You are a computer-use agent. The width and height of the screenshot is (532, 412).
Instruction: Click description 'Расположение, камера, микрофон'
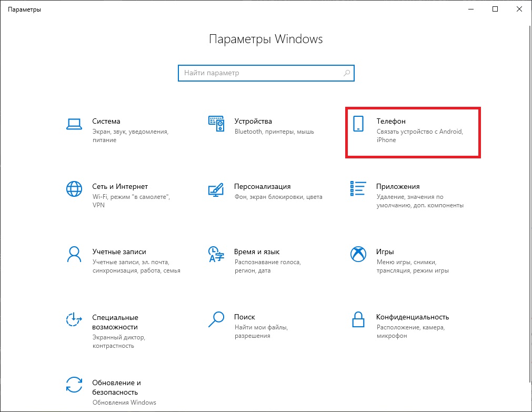click(x=410, y=331)
